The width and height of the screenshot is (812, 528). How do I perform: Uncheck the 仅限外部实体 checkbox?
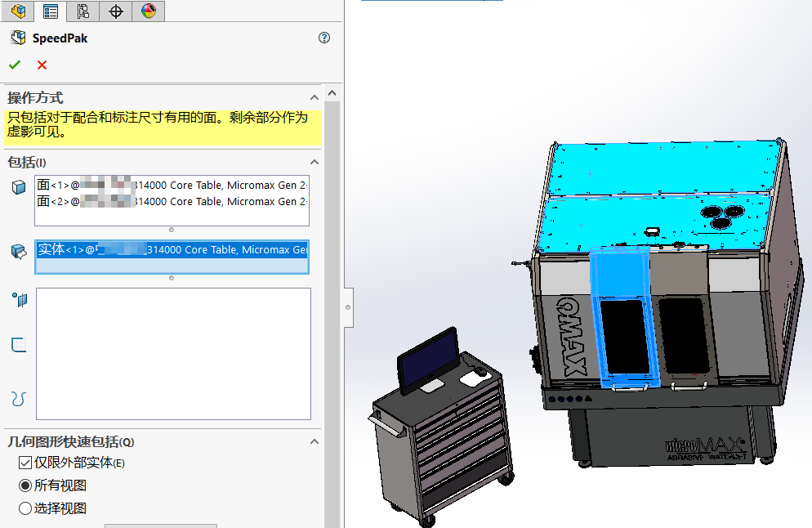25,463
